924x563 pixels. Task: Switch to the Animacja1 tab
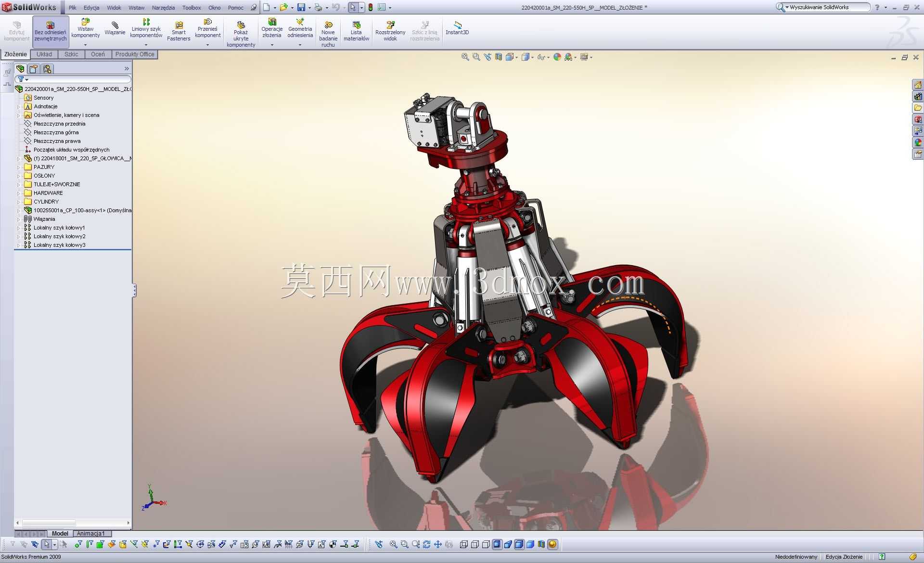(x=90, y=533)
